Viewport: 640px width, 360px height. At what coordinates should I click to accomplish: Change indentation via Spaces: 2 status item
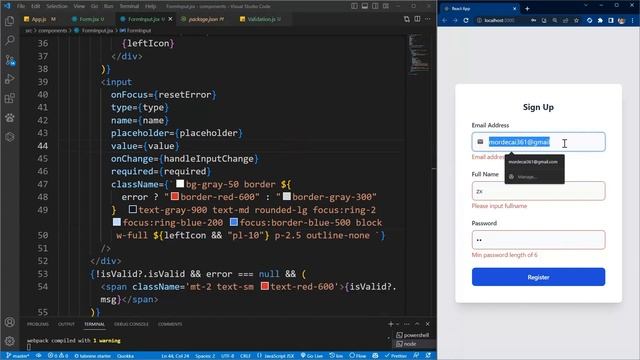coord(205,356)
